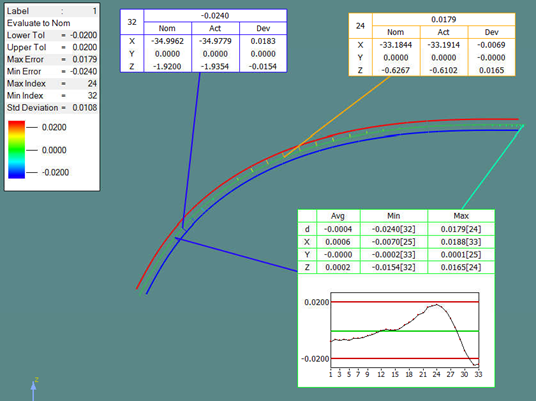Viewport: 536px width, 401px height.
Task: Click the -0.0240 deviation title cell
Action: (x=215, y=16)
